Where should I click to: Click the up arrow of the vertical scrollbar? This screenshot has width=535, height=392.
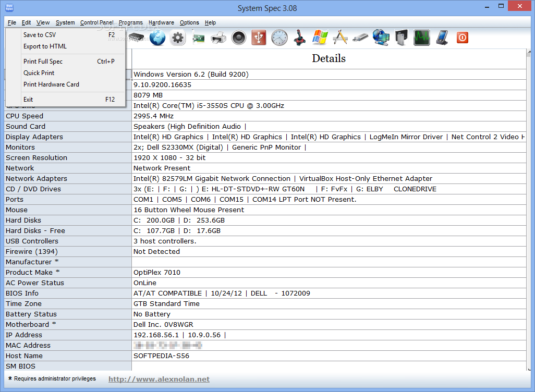tap(529, 52)
